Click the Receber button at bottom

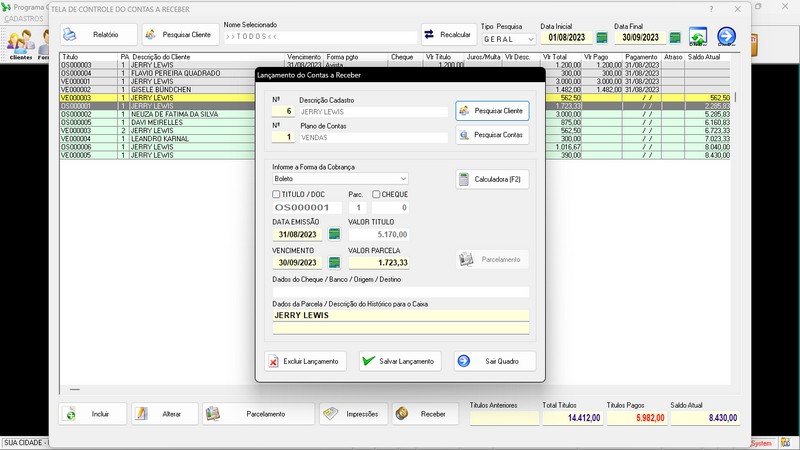pos(425,414)
